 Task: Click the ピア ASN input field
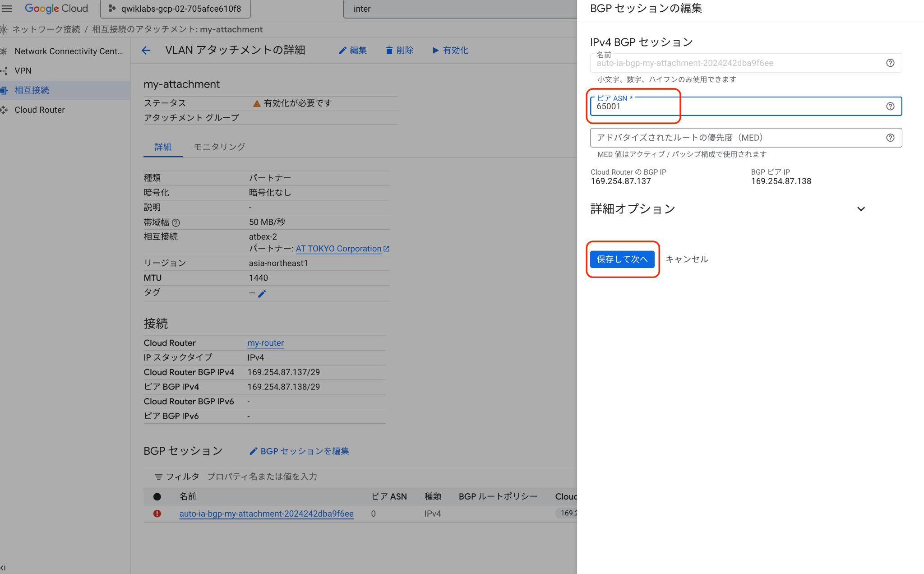tap(735, 107)
